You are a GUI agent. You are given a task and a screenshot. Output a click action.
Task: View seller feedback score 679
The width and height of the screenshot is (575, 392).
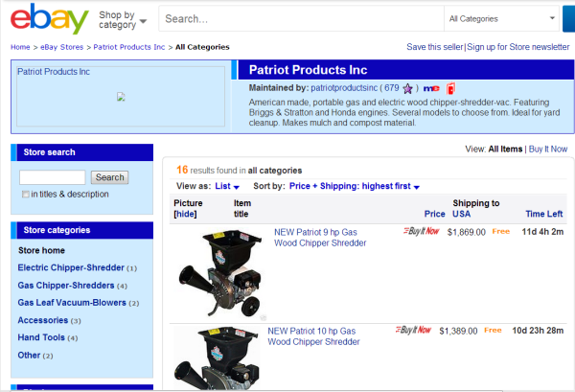pyautogui.click(x=392, y=88)
